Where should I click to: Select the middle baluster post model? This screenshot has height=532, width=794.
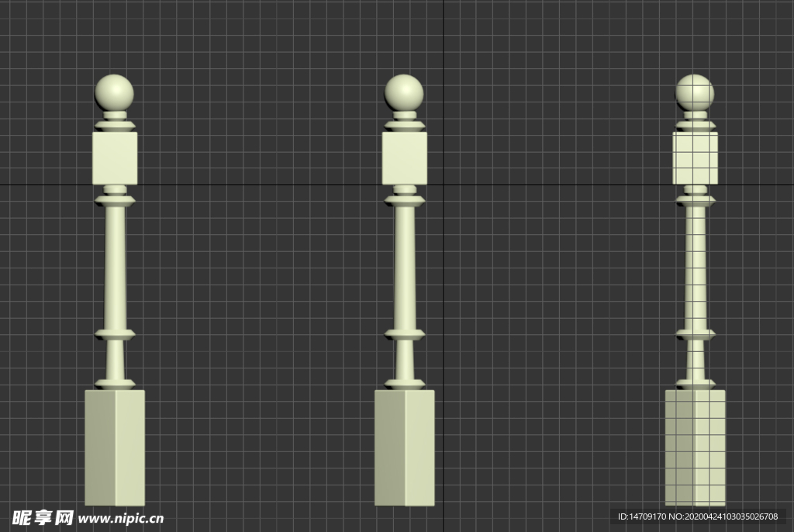click(x=405, y=290)
